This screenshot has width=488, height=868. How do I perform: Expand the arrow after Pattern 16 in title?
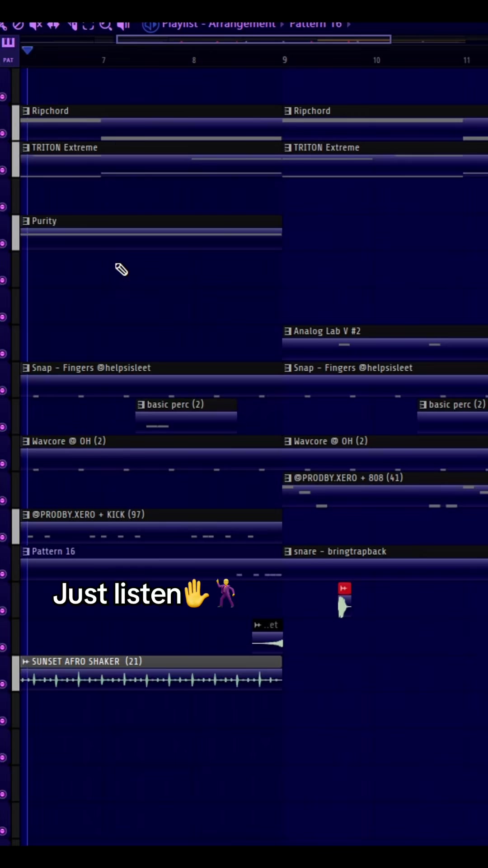(x=349, y=24)
